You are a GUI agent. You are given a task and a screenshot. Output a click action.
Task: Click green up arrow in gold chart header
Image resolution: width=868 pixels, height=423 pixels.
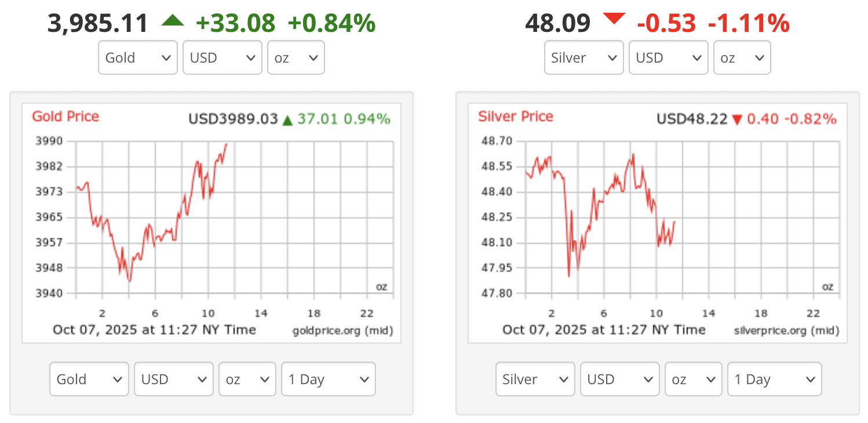(x=287, y=121)
